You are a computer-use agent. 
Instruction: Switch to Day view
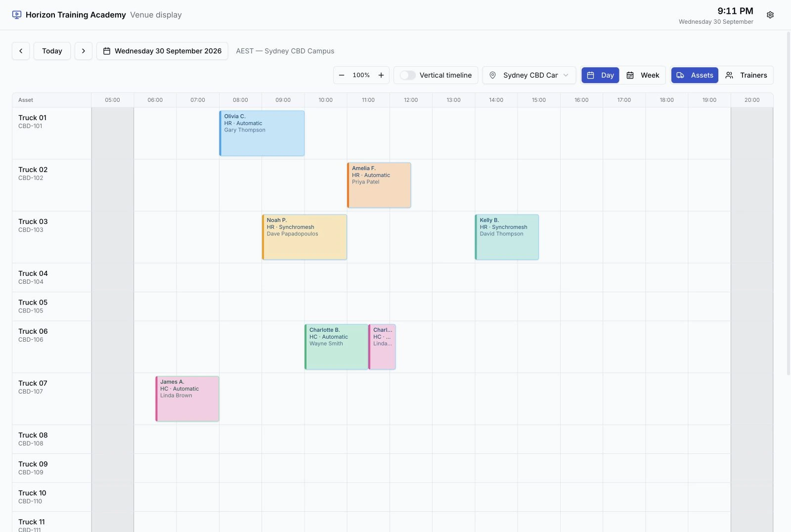pos(600,75)
